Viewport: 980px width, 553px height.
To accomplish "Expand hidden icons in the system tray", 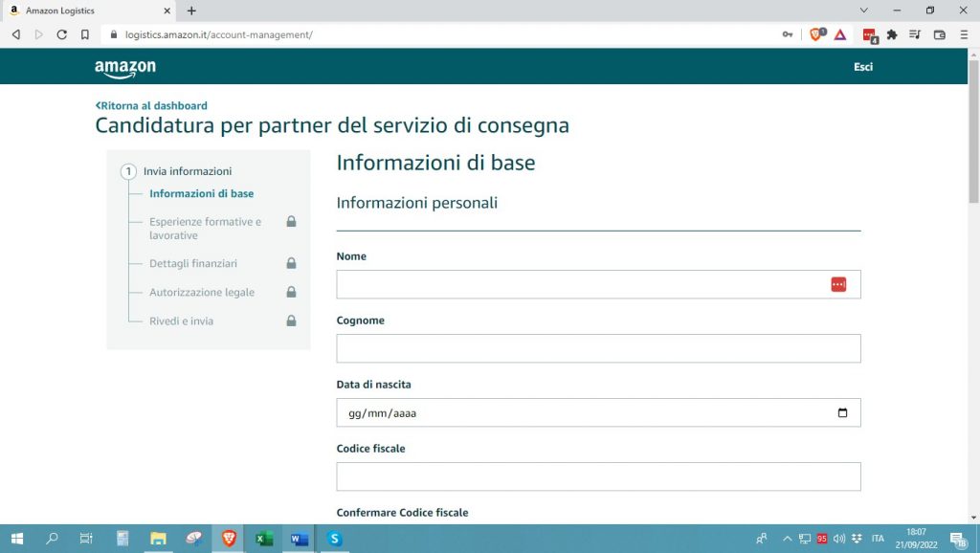I will [x=787, y=539].
